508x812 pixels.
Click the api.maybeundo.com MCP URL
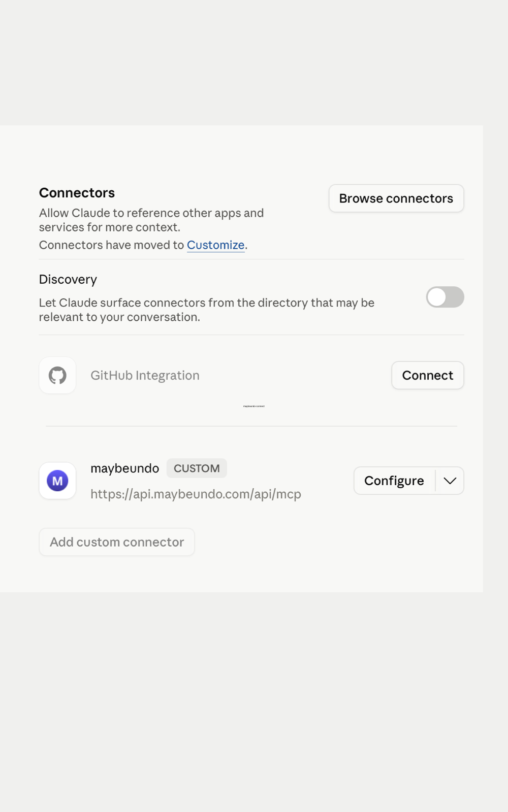click(x=196, y=494)
